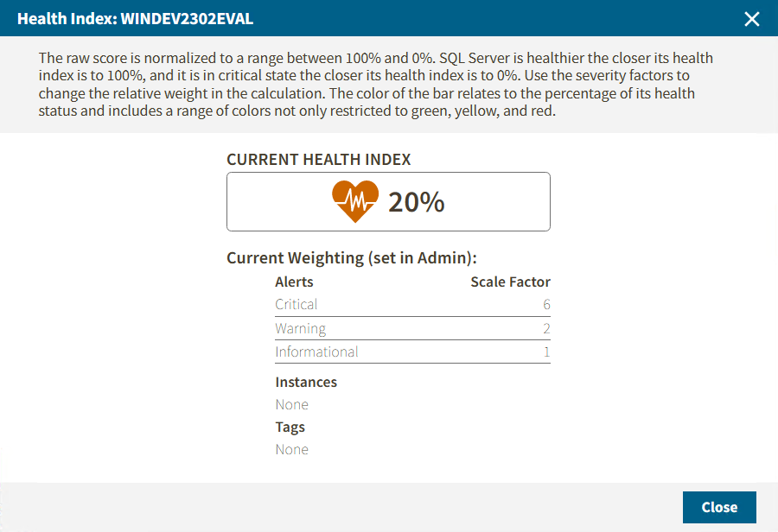The height and width of the screenshot is (532, 778).
Task: Select the Critical alert row label
Action: [x=297, y=305]
